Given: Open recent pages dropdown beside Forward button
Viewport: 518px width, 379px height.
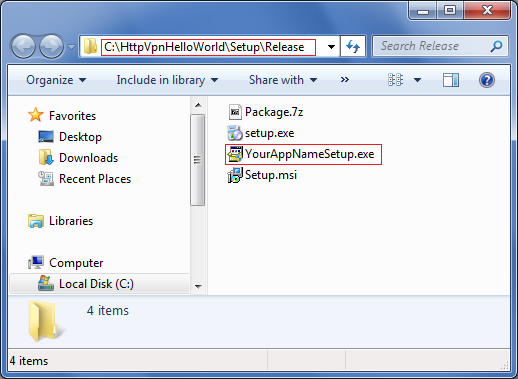Looking at the screenshot, I should pyautogui.click(x=71, y=47).
